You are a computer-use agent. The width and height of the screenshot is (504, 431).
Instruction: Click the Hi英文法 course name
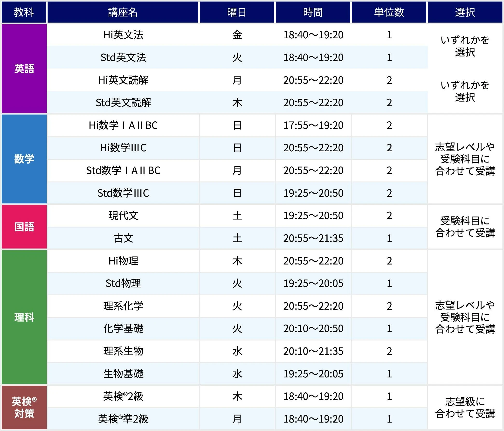[x=123, y=35]
